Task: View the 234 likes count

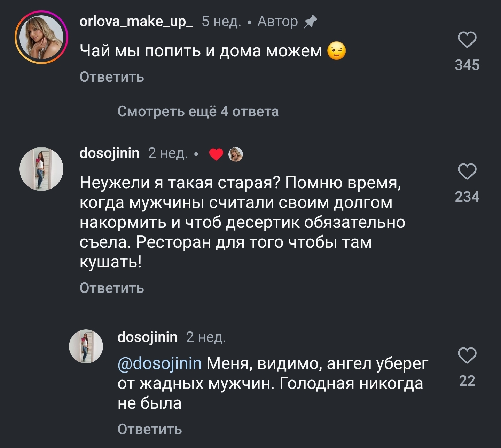Action: pos(467,197)
